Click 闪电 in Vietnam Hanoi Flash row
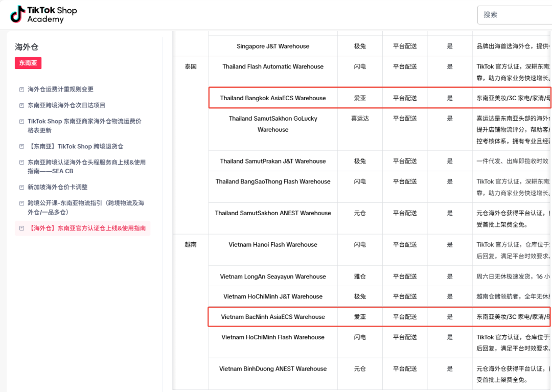This screenshot has width=552, height=392. tap(360, 245)
